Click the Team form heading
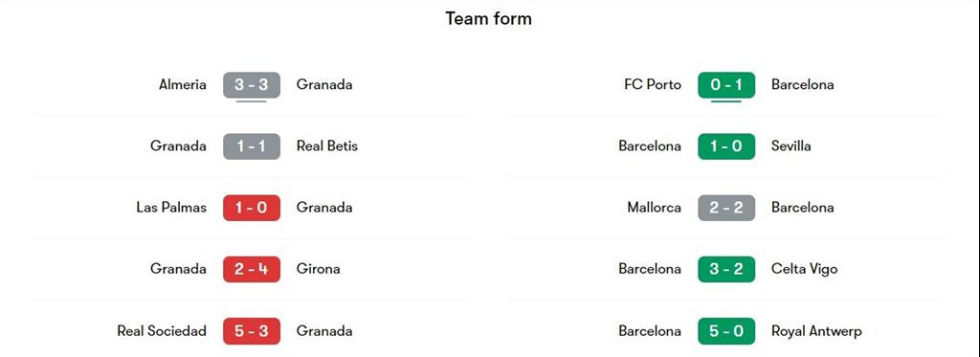The height and width of the screenshot is (357, 980). tap(489, 19)
